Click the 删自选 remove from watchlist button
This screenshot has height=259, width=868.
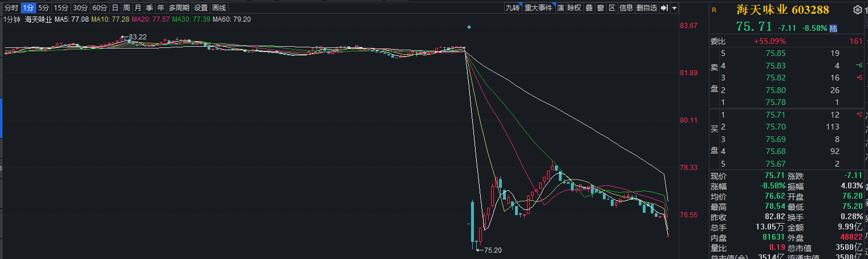click(647, 8)
